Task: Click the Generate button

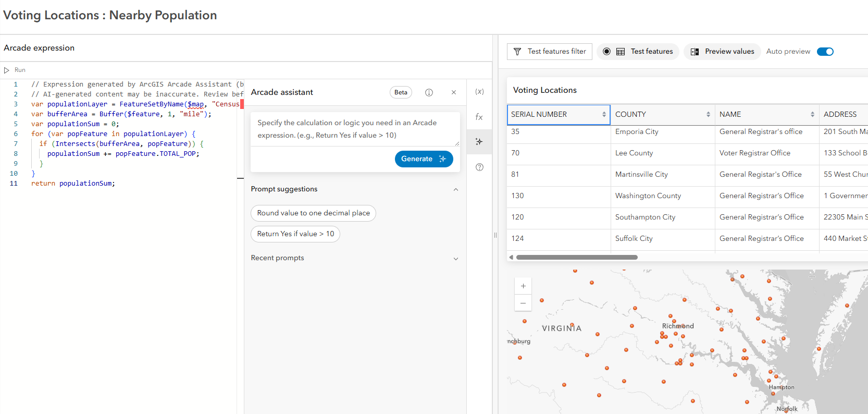Action: 424,159
